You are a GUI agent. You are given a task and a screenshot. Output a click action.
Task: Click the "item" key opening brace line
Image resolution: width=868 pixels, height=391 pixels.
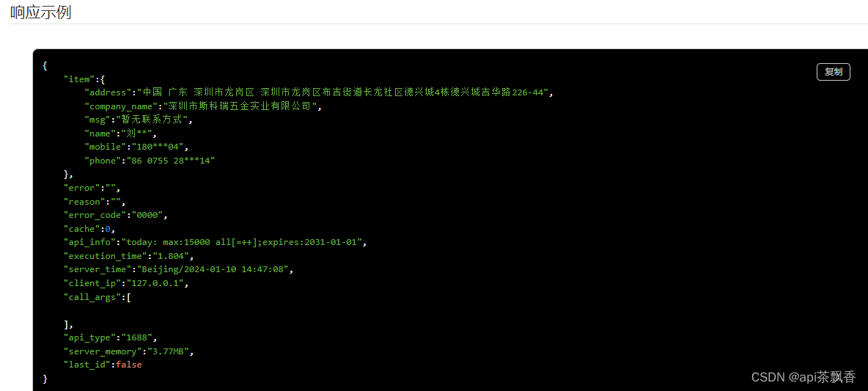[x=84, y=79]
